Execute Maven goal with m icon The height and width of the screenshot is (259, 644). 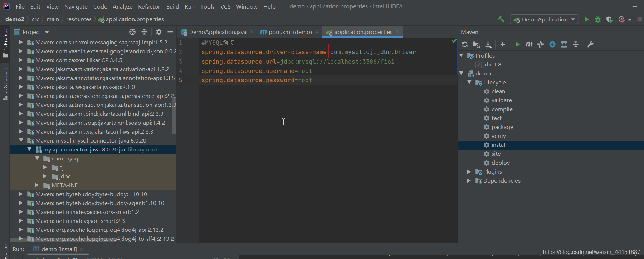tap(529, 44)
